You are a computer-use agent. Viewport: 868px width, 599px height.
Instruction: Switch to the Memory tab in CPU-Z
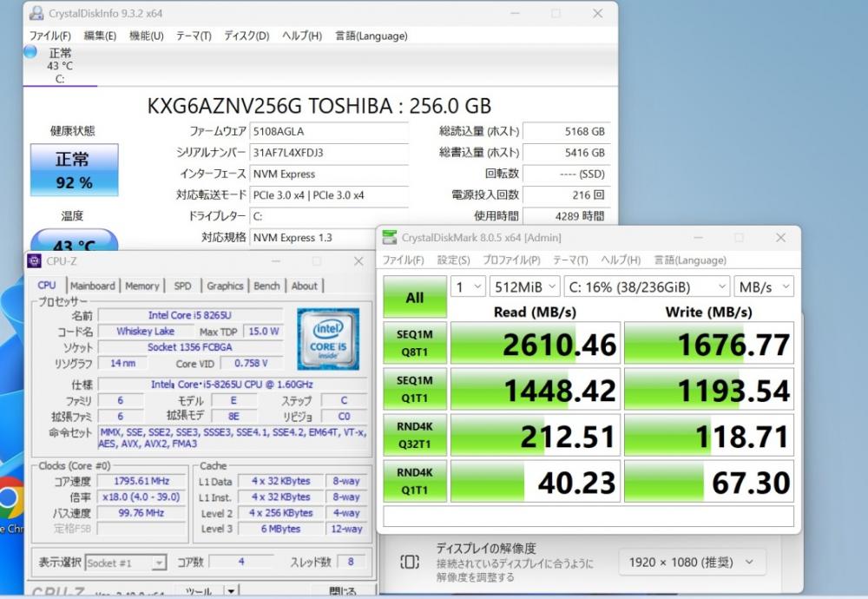pos(141,286)
